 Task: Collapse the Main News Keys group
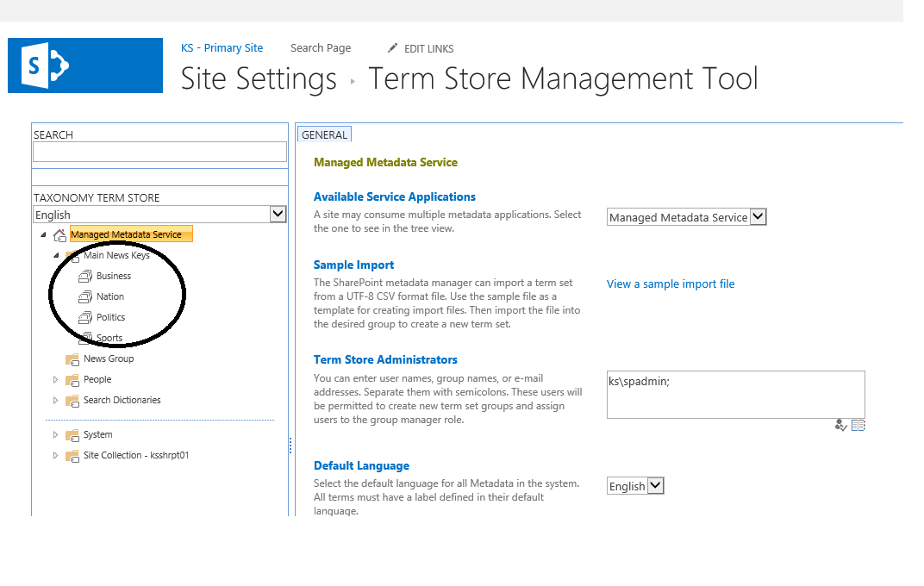tap(56, 256)
